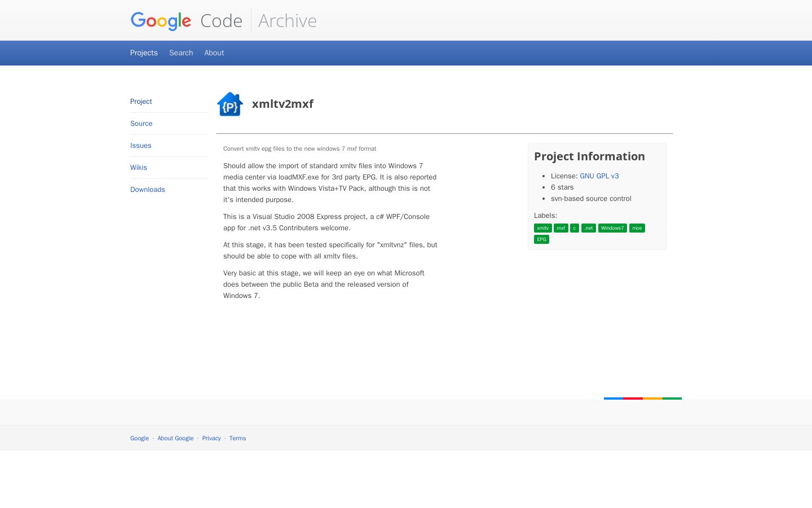Click the Google Code logo

click(x=186, y=21)
